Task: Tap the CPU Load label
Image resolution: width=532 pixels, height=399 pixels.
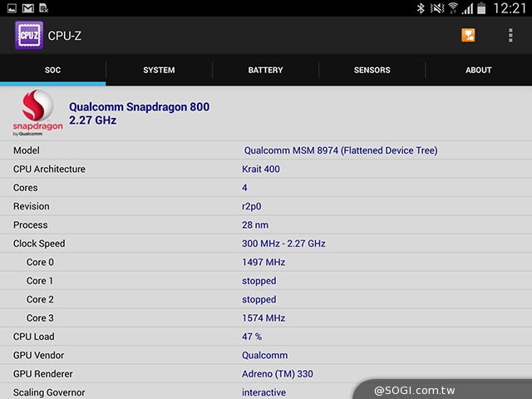Action: (x=33, y=337)
